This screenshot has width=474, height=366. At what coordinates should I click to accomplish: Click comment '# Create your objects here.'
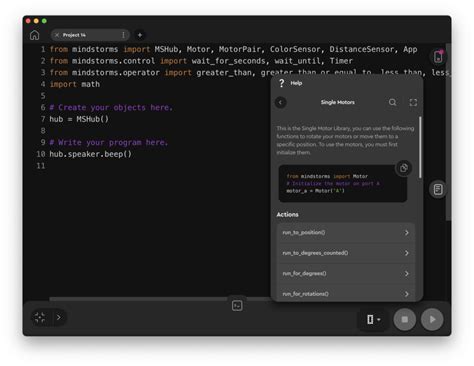click(x=111, y=108)
